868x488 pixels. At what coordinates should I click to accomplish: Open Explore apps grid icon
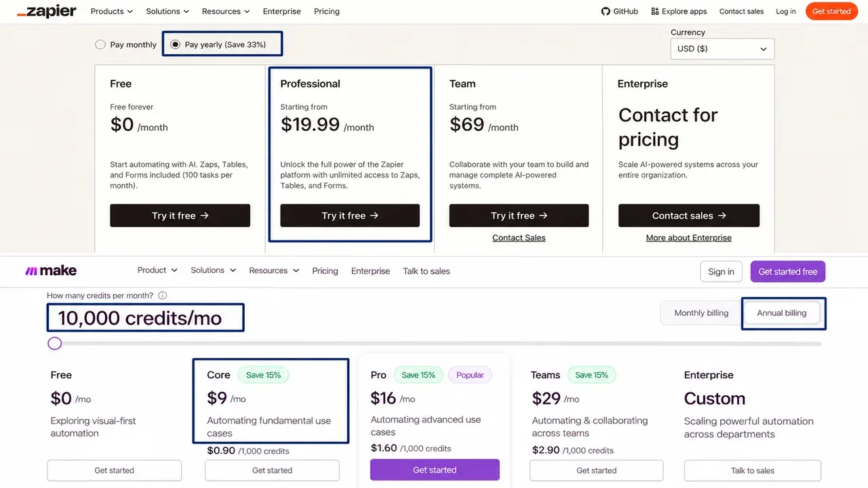(654, 12)
